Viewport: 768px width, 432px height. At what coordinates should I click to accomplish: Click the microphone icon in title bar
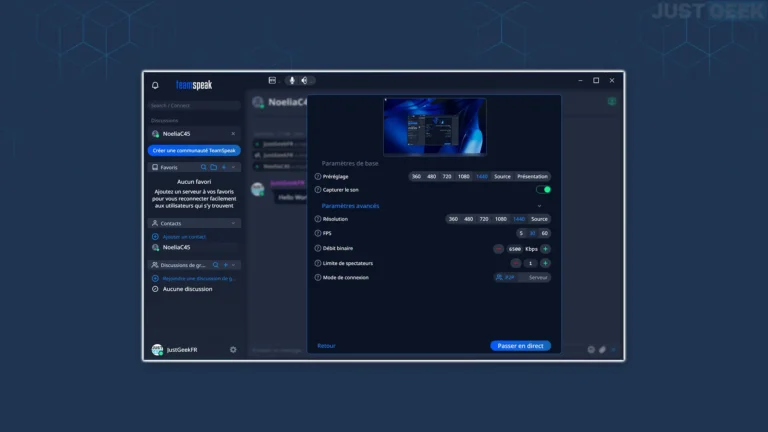pos(292,80)
